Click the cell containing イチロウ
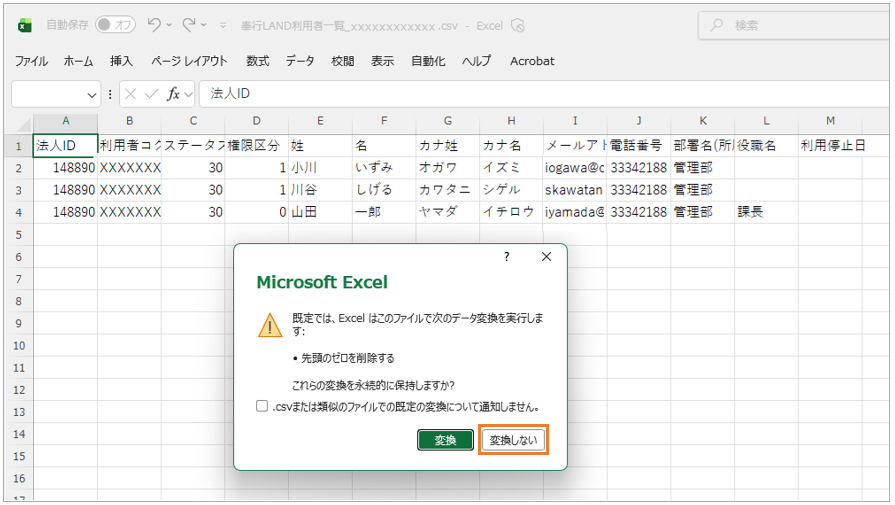Image resolution: width=895 pixels, height=505 pixels. click(x=511, y=212)
